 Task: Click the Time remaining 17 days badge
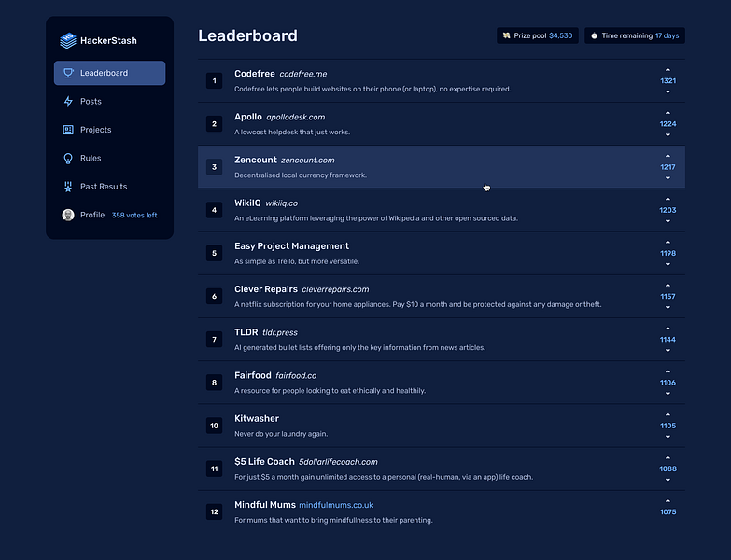(x=635, y=35)
